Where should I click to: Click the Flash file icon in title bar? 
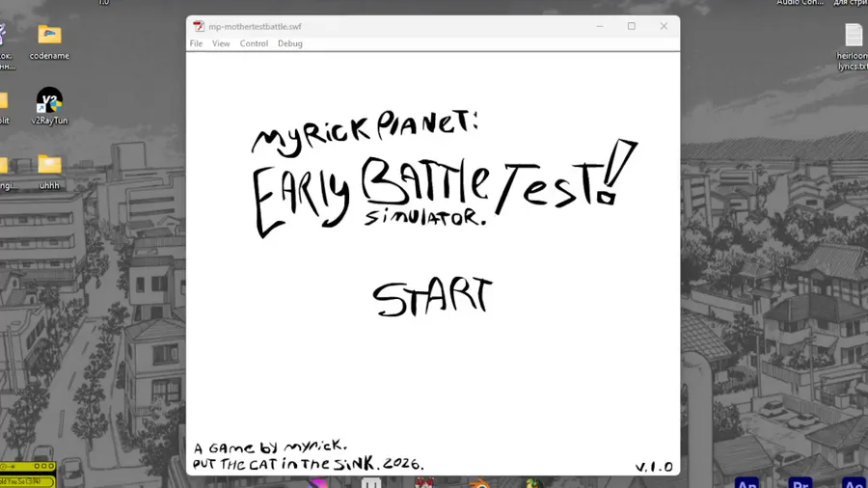(198, 26)
